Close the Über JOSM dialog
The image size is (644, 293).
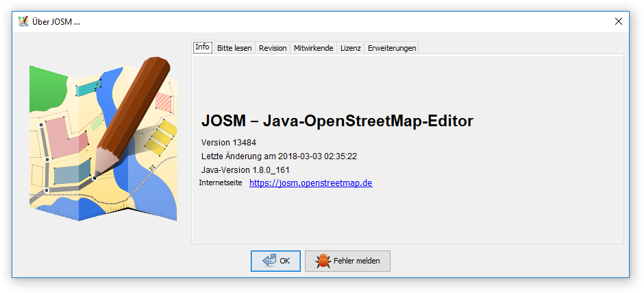[618, 22]
